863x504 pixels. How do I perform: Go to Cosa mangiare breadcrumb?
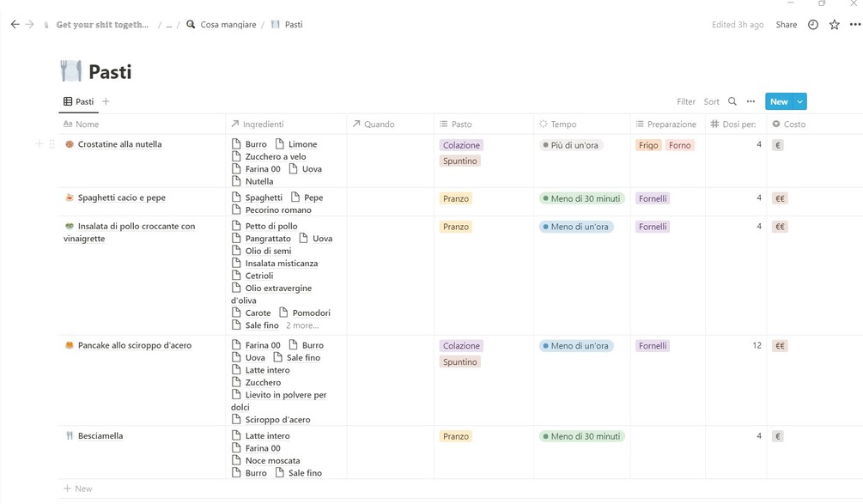tap(228, 24)
